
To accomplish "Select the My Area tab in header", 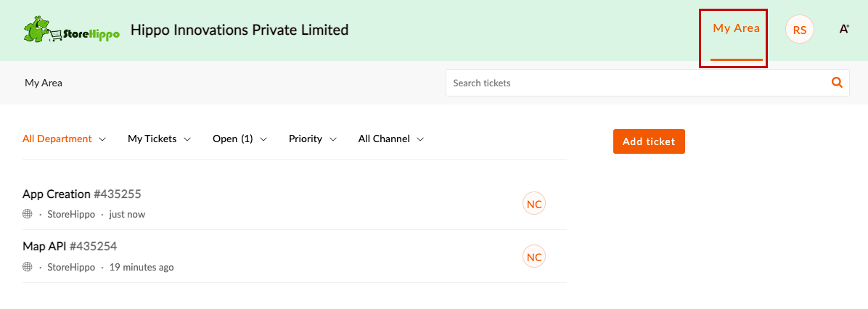I will click(x=736, y=28).
